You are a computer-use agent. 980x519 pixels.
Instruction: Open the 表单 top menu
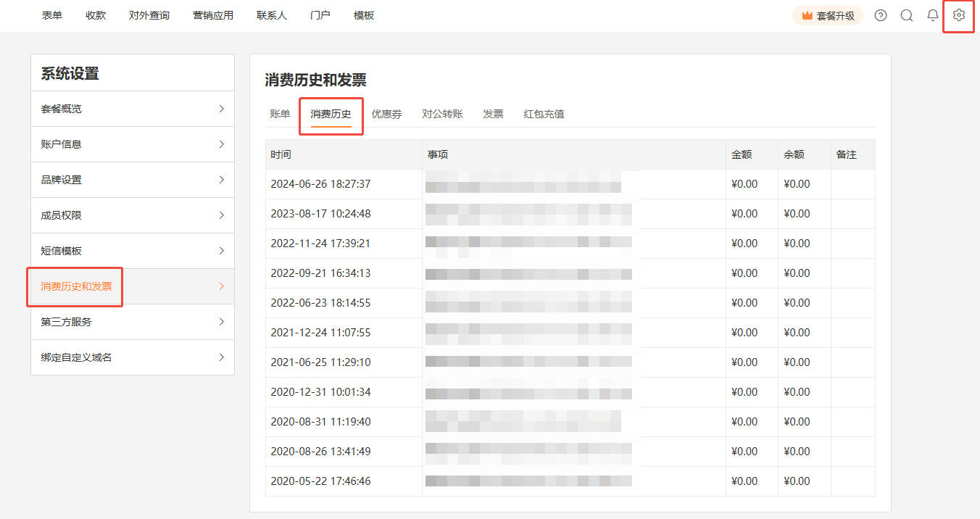[52, 15]
